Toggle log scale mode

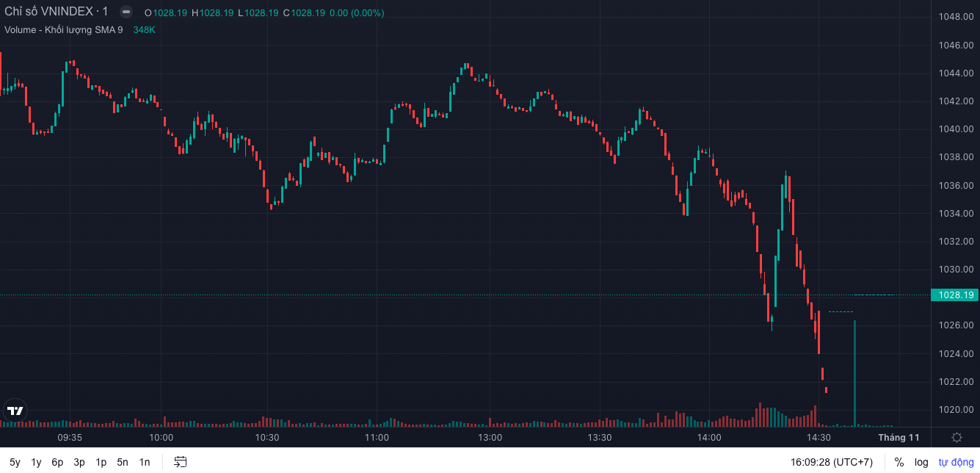coord(921,462)
